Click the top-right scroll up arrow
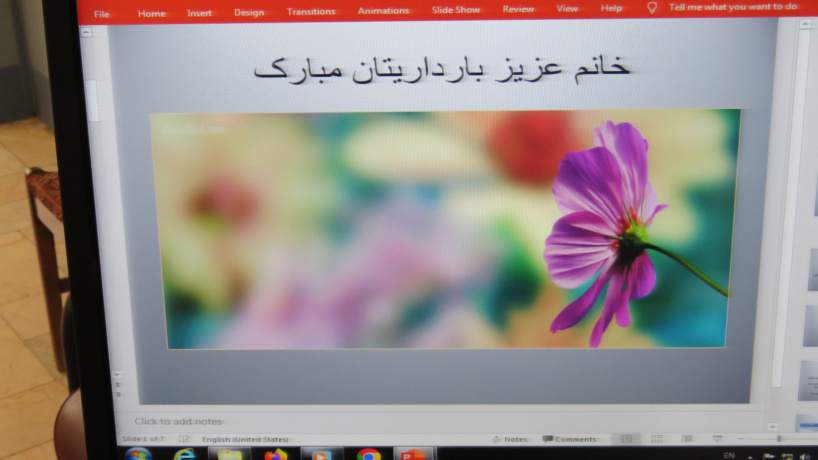 (x=805, y=25)
